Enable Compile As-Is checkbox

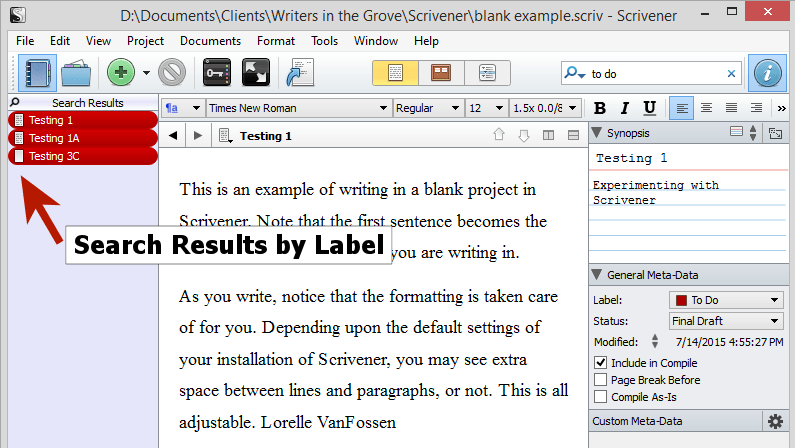600,396
